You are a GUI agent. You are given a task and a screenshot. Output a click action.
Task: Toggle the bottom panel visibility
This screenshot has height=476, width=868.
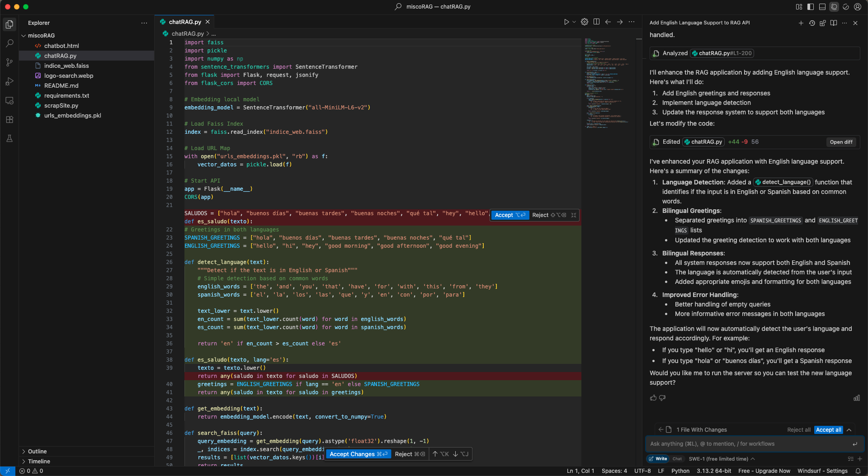pos(822,7)
